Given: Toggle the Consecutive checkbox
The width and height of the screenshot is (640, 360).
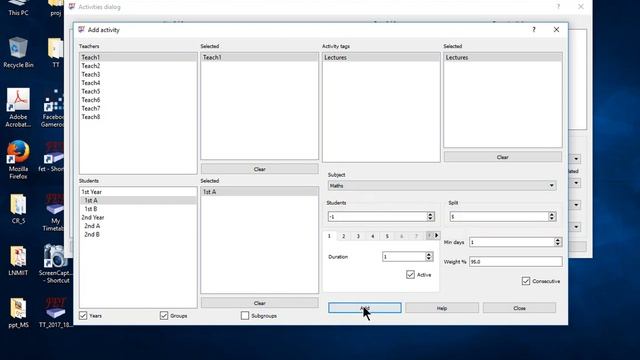Looking at the screenshot, I should [x=526, y=281].
